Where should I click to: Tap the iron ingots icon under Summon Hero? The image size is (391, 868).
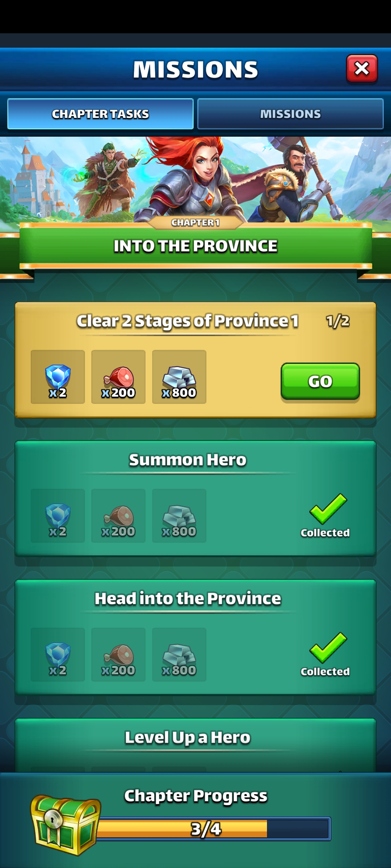coord(179,516)
